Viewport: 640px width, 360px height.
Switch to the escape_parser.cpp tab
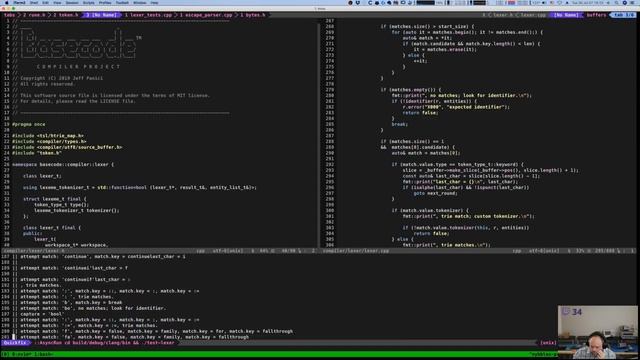206,15
